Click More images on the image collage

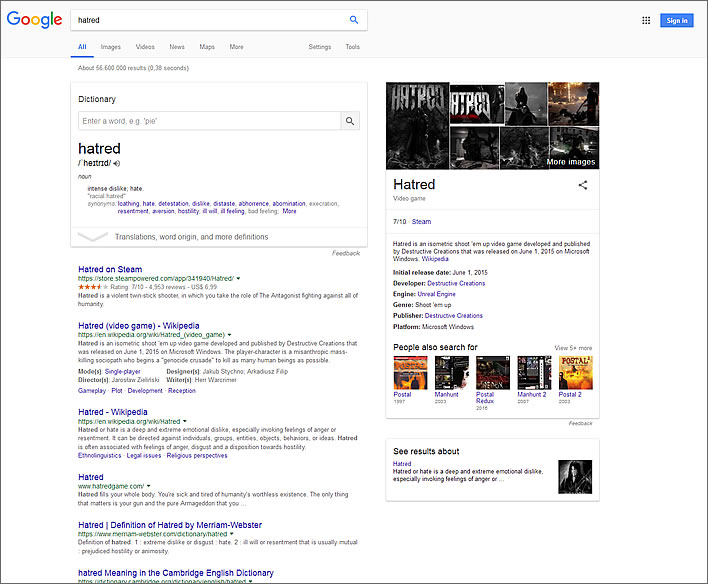(571, 162)
